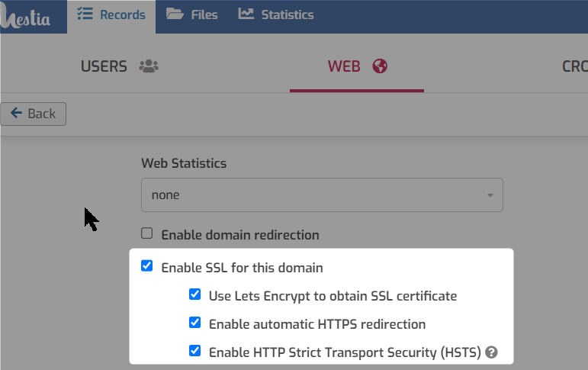The width and height of the screenshot is (588, 370).
Task: Click the Statistics chart icon
Action: point(246,14)
